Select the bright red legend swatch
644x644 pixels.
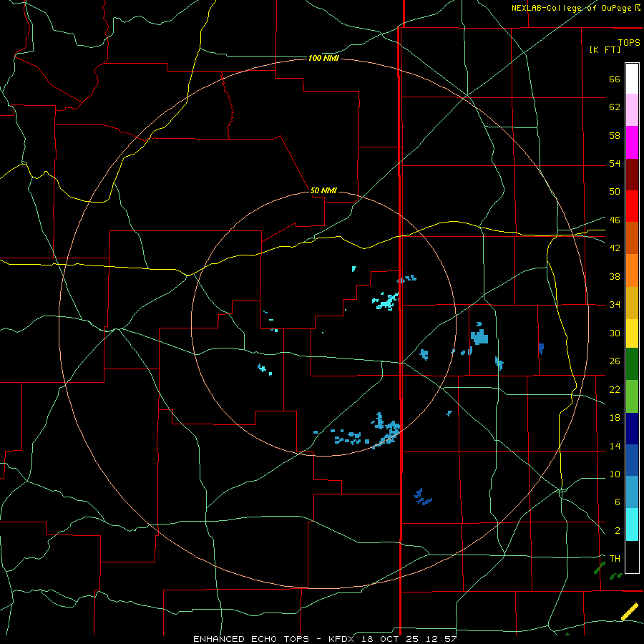point(632,206)
